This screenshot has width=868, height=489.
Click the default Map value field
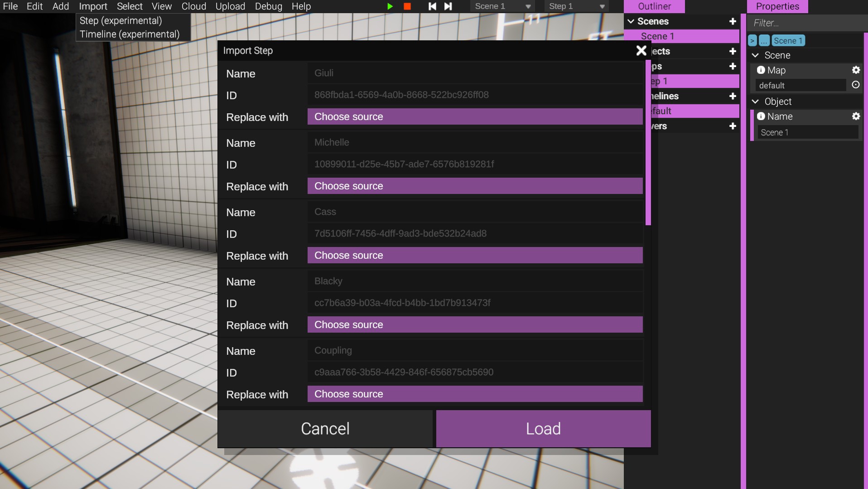coord(800,85)
